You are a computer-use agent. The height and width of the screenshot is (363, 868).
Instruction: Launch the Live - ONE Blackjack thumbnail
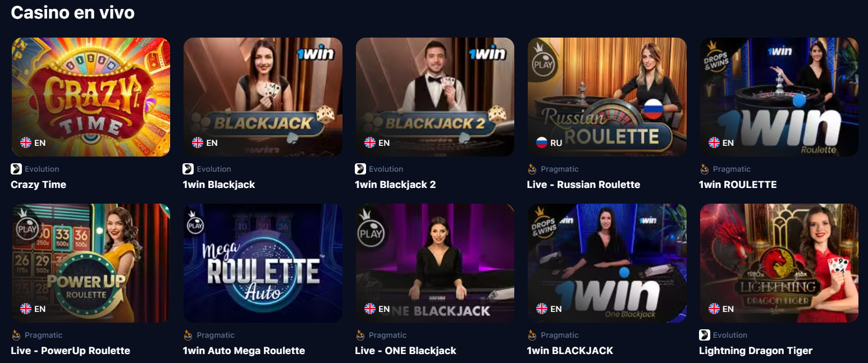tap(435, 263)
